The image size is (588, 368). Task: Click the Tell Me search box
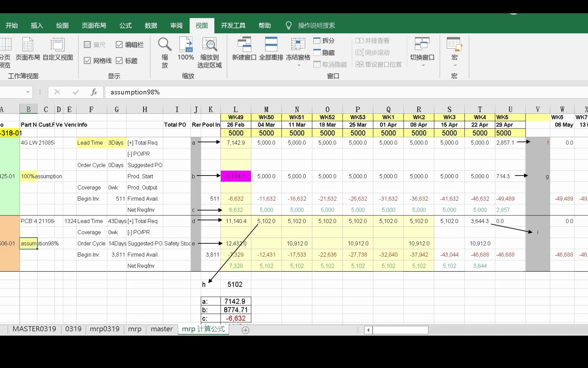tap(316, 26)
